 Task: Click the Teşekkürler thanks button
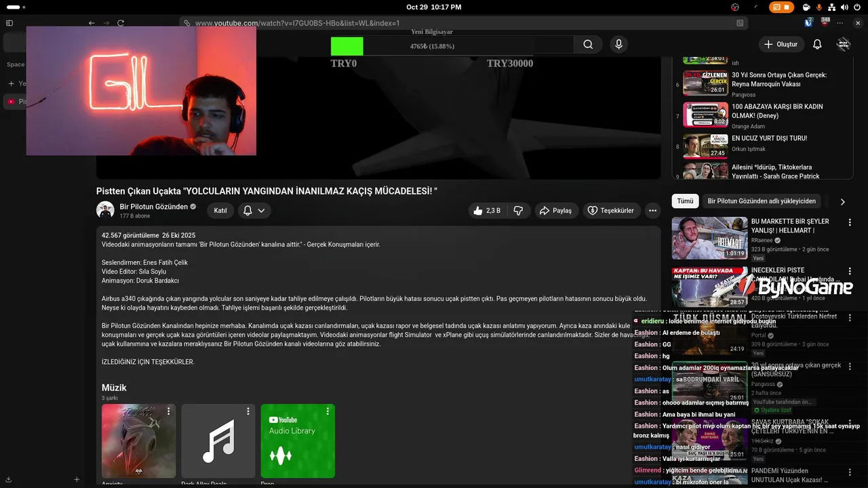(610, 211)
